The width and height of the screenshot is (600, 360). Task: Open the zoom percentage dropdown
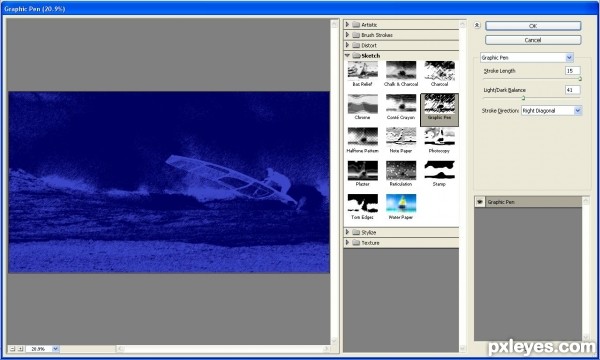55,349
